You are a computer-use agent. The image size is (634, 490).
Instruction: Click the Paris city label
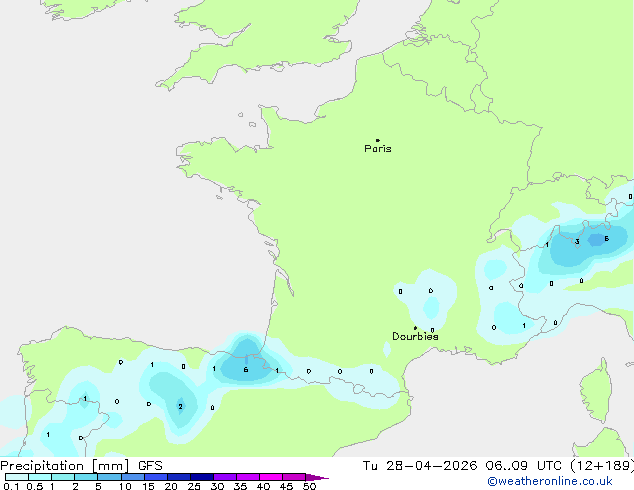tap(378, 149)
